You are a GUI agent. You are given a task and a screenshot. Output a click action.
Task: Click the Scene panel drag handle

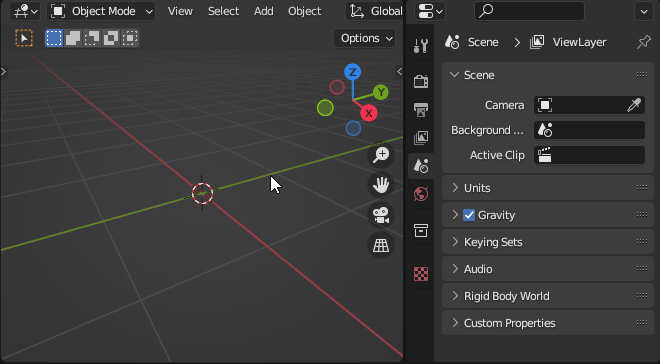tap(642, 74)
